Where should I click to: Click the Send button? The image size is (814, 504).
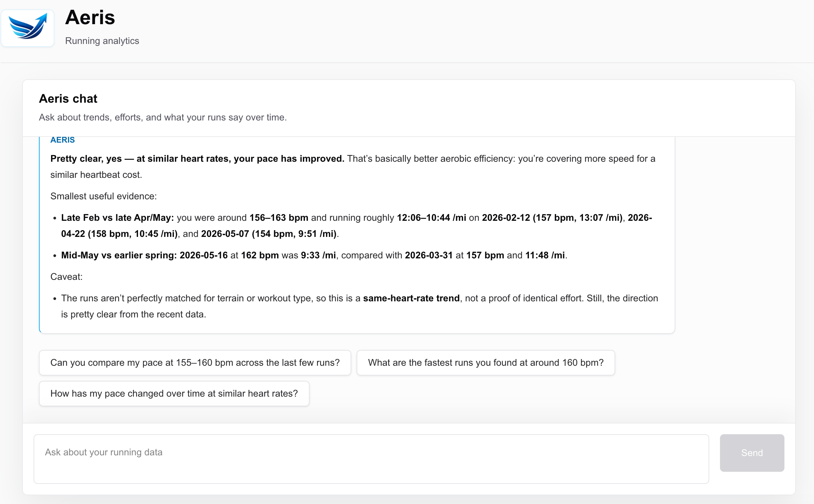(x=752, y=453)
